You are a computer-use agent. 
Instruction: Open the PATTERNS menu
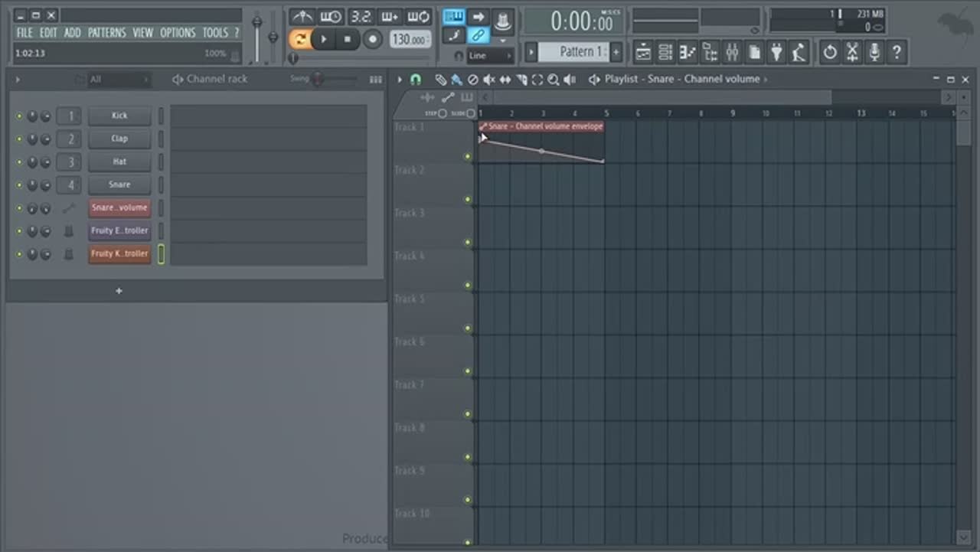tap(106, 33)
